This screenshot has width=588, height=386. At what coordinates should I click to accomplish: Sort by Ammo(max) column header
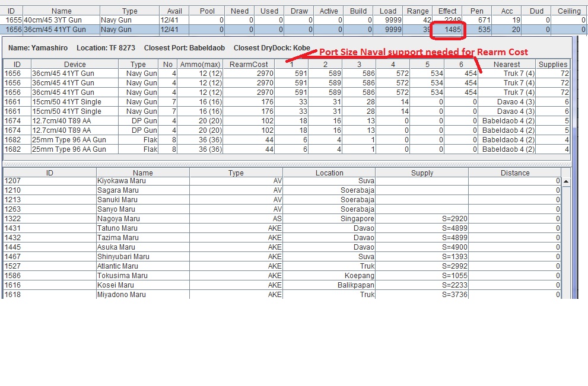[200, 64]
